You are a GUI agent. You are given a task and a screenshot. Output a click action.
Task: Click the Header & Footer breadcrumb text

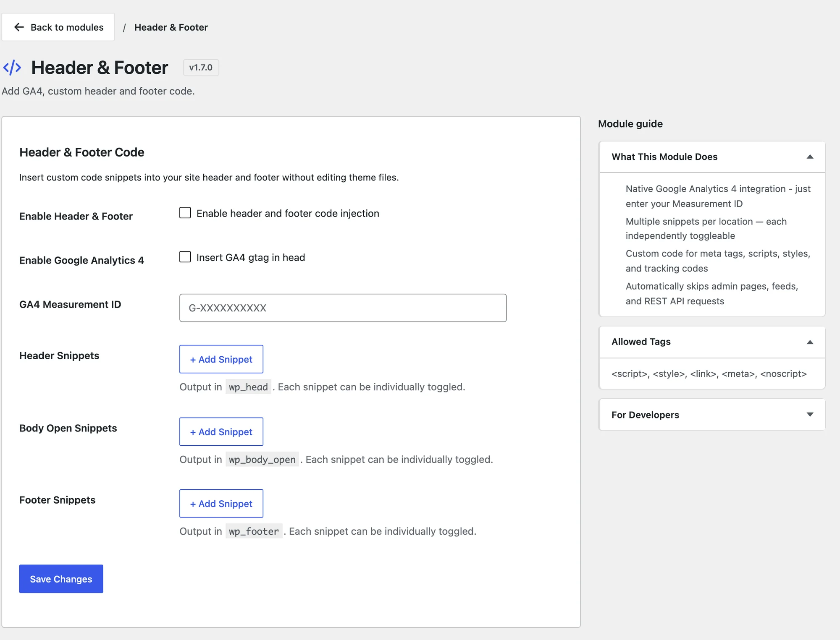coord(171,27)
